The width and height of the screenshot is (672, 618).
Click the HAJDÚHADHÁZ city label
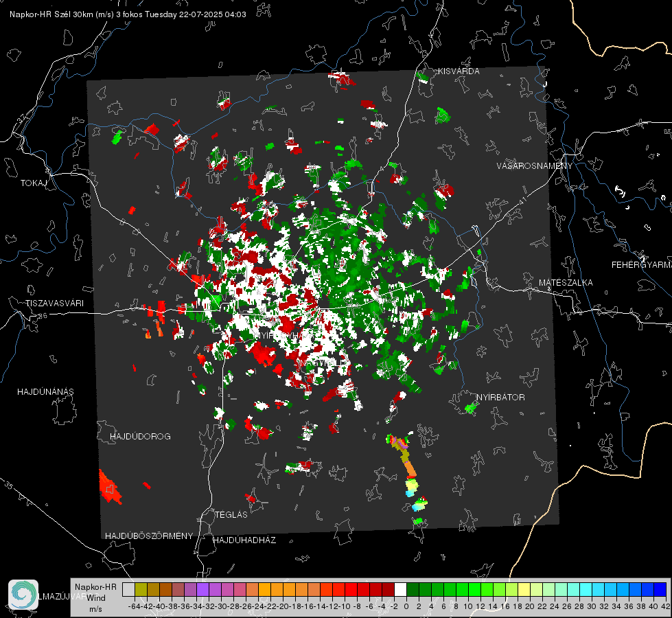tap(244, 540)
